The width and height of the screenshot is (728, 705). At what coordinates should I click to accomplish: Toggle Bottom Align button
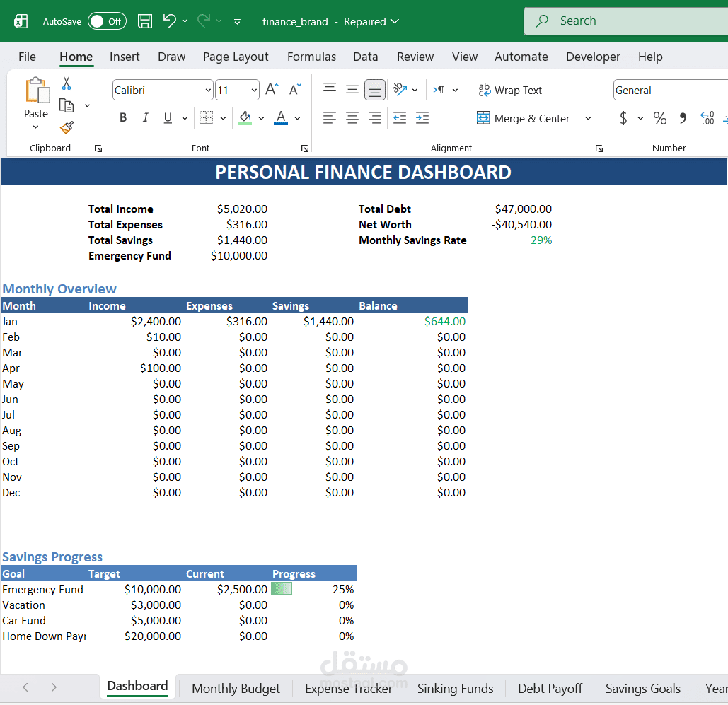375,90
